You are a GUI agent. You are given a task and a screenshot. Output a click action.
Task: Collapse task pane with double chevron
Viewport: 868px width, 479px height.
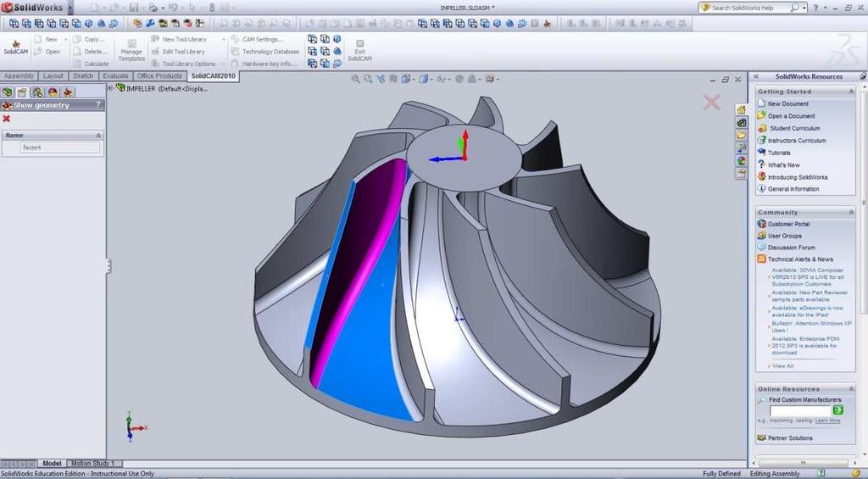click(756, 76)
